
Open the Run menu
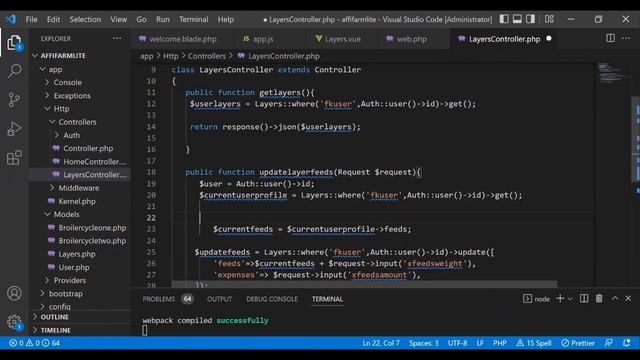[162, 19]
